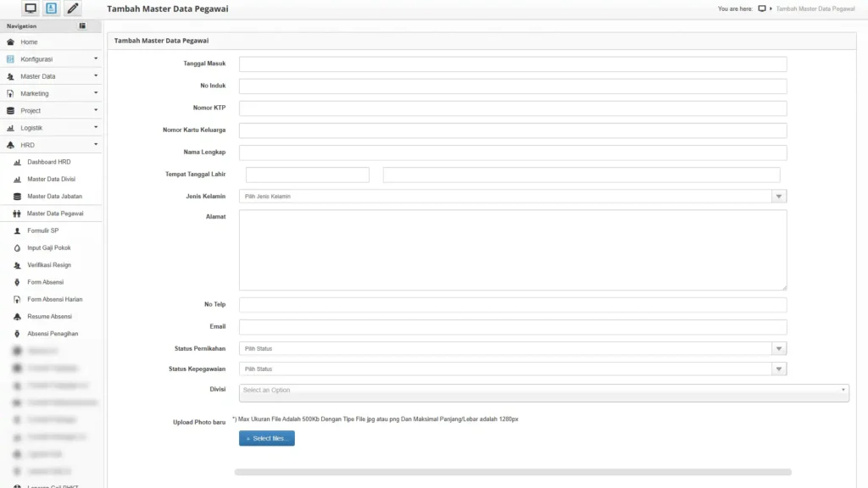Open the Divisi select option box
868x488 pixels.
point(543,391)
